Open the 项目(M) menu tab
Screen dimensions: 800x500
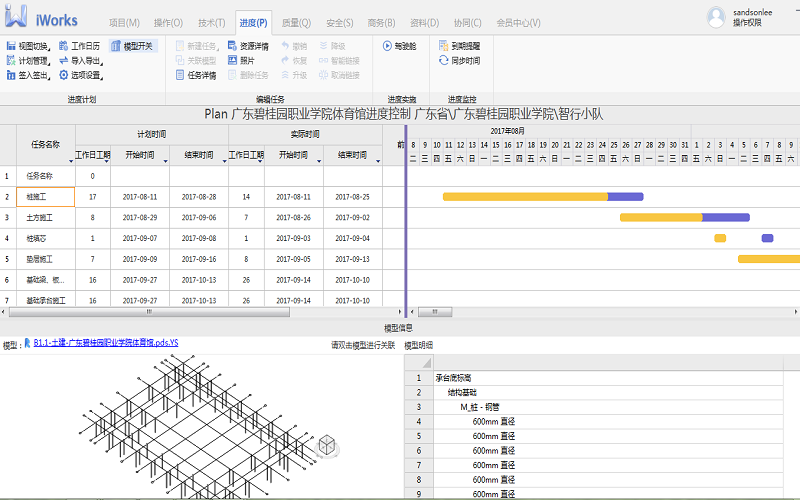click(124, 22)
